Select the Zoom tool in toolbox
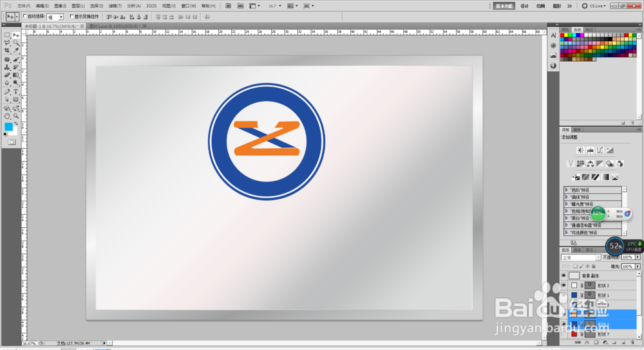 point(15,116)
